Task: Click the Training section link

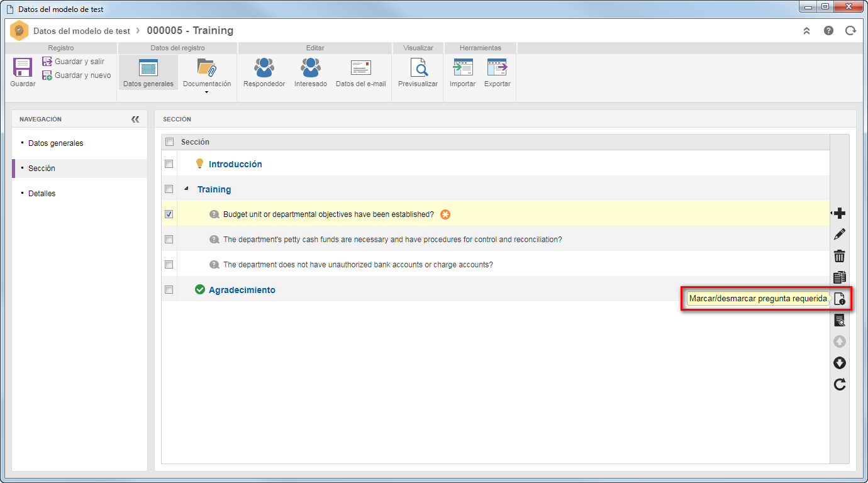Action: 214,189
